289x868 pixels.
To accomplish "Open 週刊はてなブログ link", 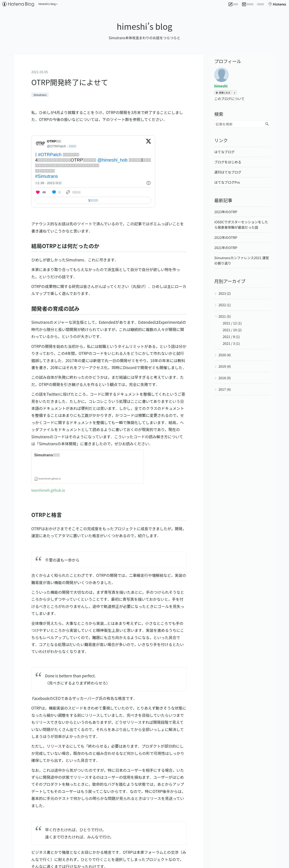I will (x=228, y=172).
